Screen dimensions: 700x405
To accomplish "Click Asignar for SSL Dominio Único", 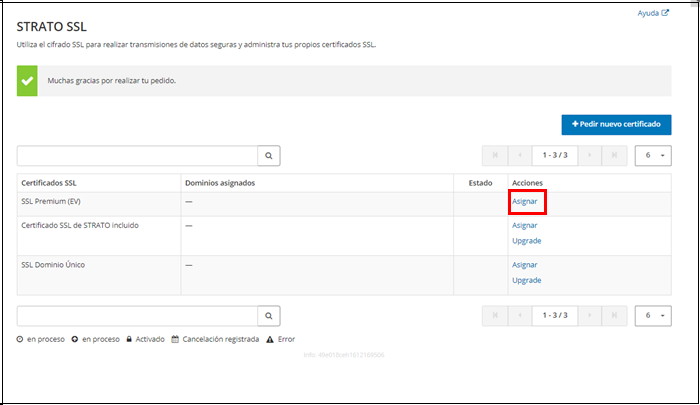I will click(x=525, y=265).
